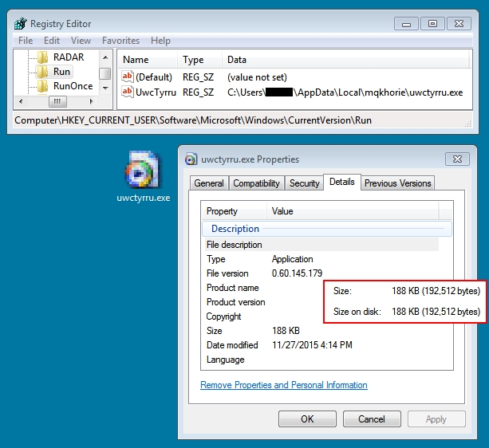Open the Favorites menu in Registry Editor
The height and width of the screenshot is (448, 489).
120,41
